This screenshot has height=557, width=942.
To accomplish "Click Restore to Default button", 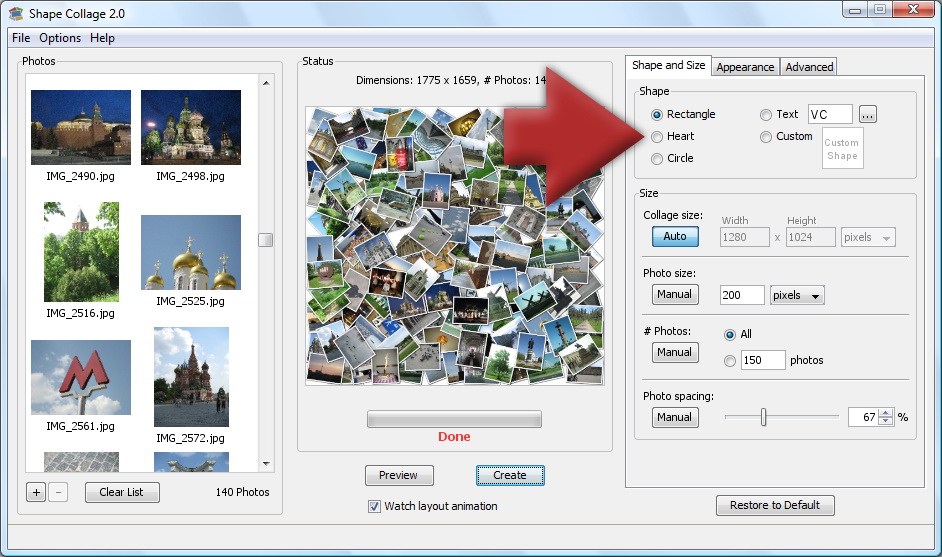I will pyautogui.click(x=775, y=505).
